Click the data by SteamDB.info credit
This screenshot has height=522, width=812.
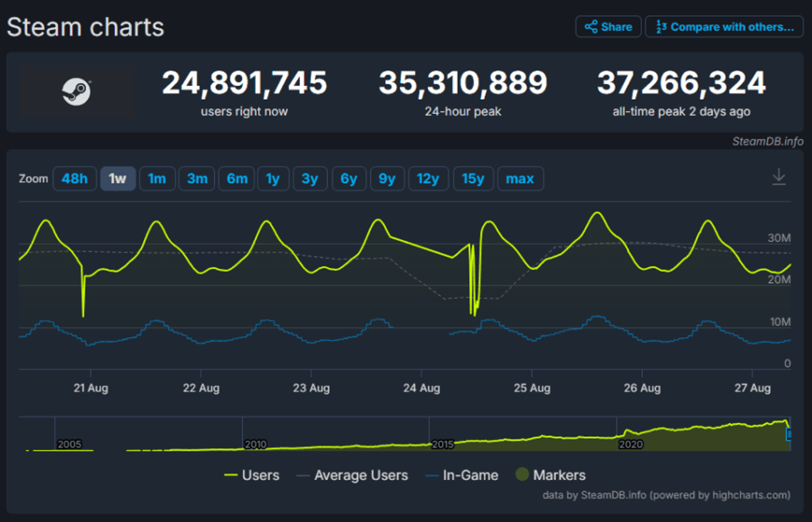tap(667, 495)
